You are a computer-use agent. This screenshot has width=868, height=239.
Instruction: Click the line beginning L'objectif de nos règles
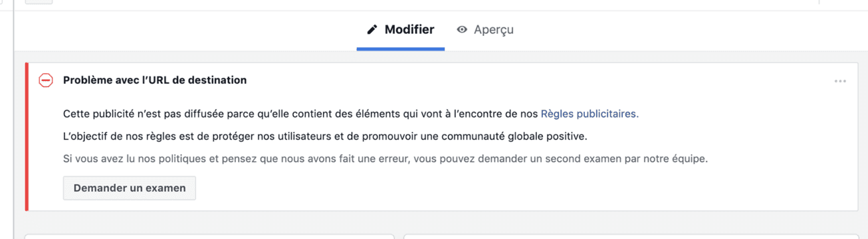326,137
